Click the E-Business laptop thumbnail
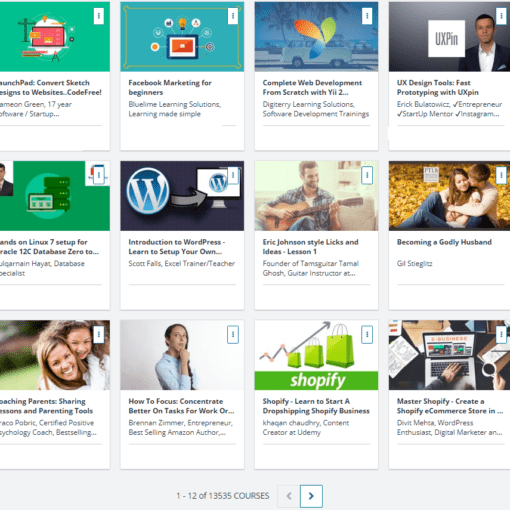 pos(449,355)
